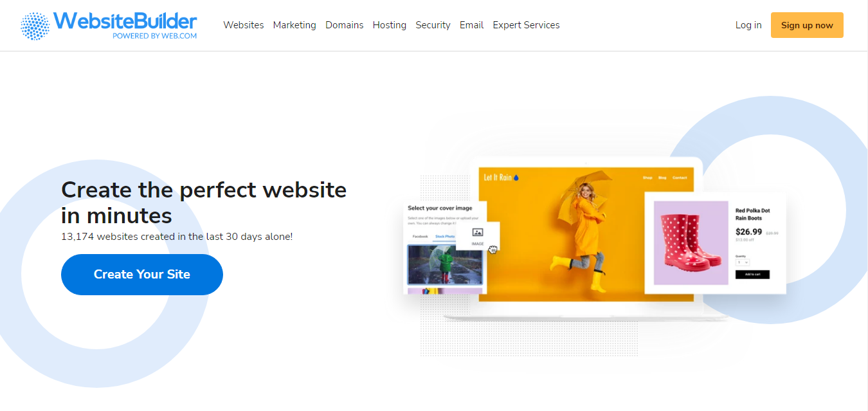The height and width of the screenshot is (411, 868).
Task: Click the blue raindrop icon beside Let It Rain
Action: pos(516,177)
